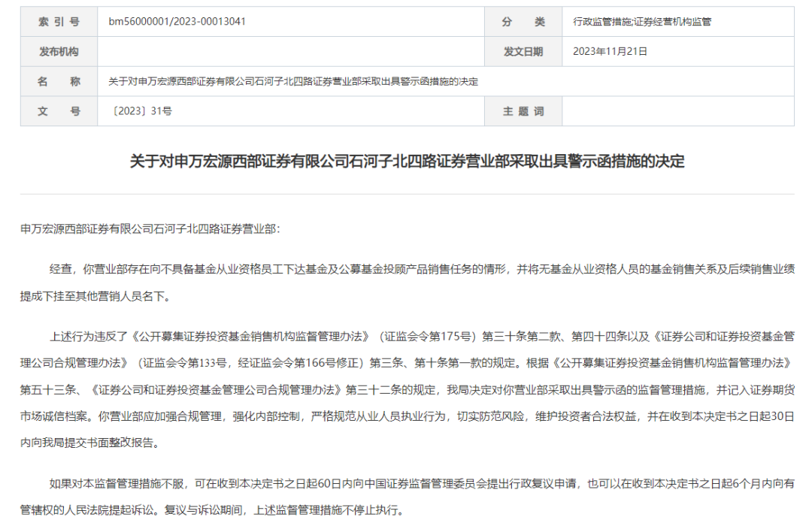The image size is (812, 520).
Task: Click the 文号 label cell
Action: click(x=59, y=111)
